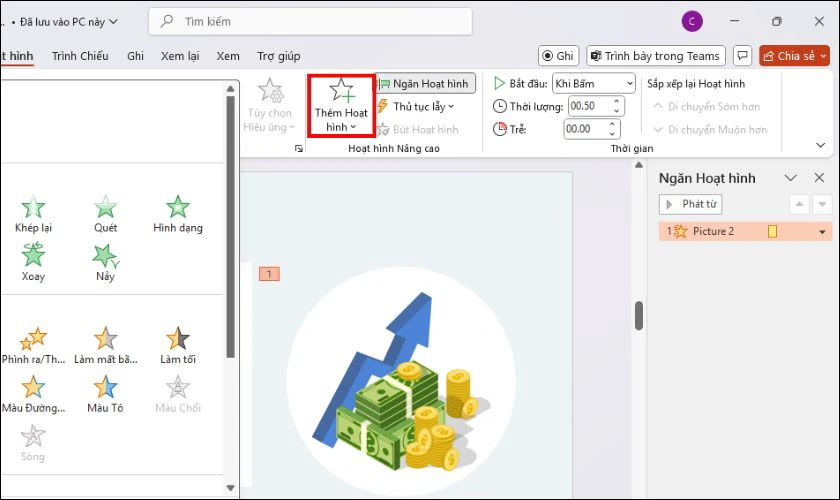Image resolution: width=840 pixels, height=500 pixels.
Task: Select the Xoay animation effect
Action: tap(33, 262)
